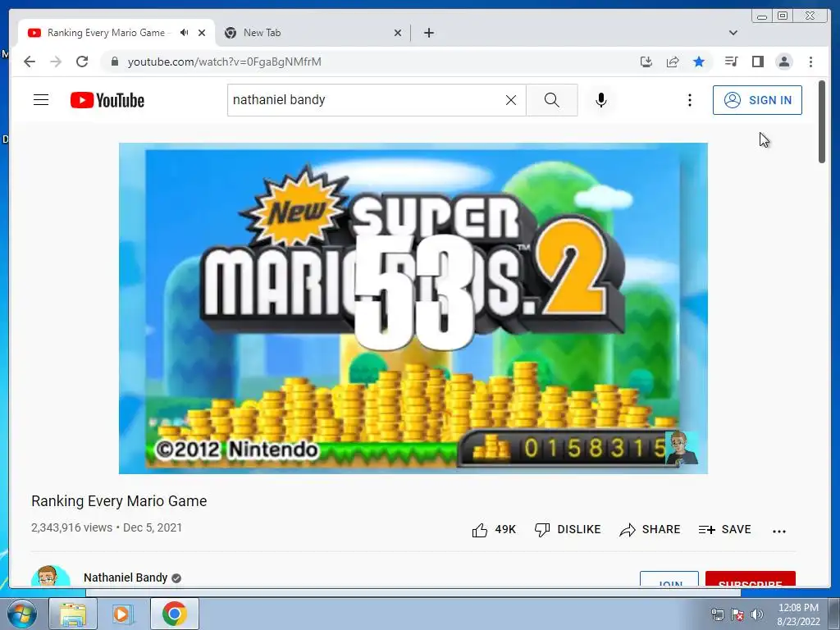Like the video with thumbs up

(x=494, y=530)
